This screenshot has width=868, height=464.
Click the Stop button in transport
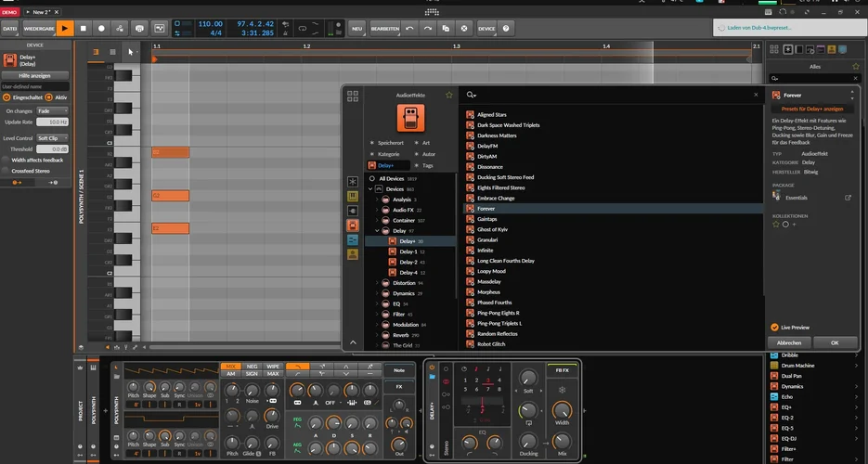[x=83, y=29]
